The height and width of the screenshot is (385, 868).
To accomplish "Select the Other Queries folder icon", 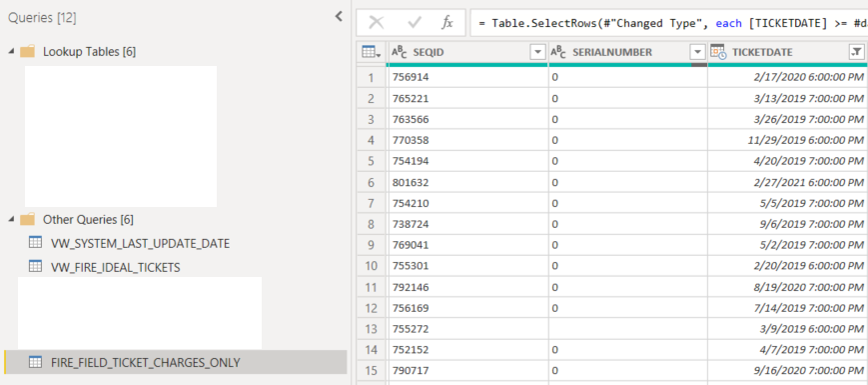I will tap(27, 219).
